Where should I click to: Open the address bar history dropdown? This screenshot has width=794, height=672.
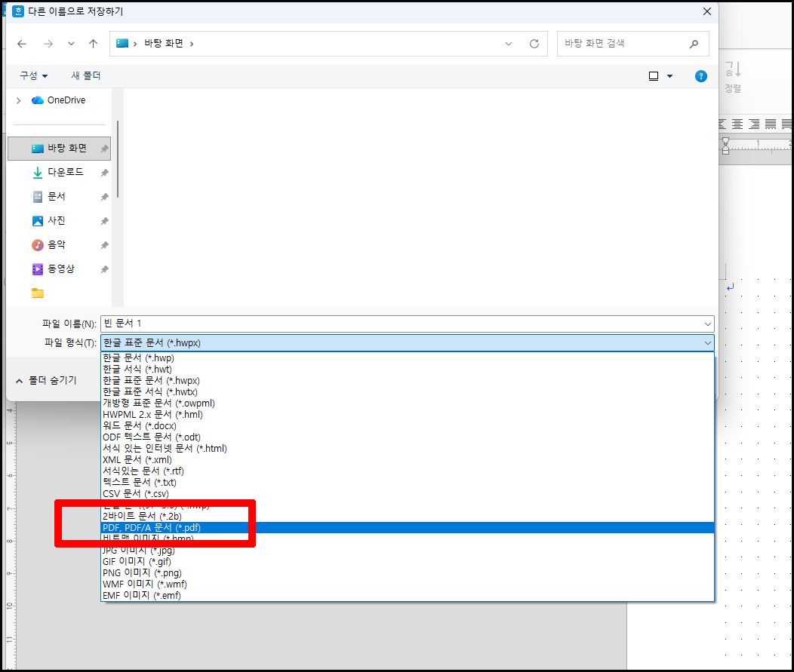pos(508,43)
